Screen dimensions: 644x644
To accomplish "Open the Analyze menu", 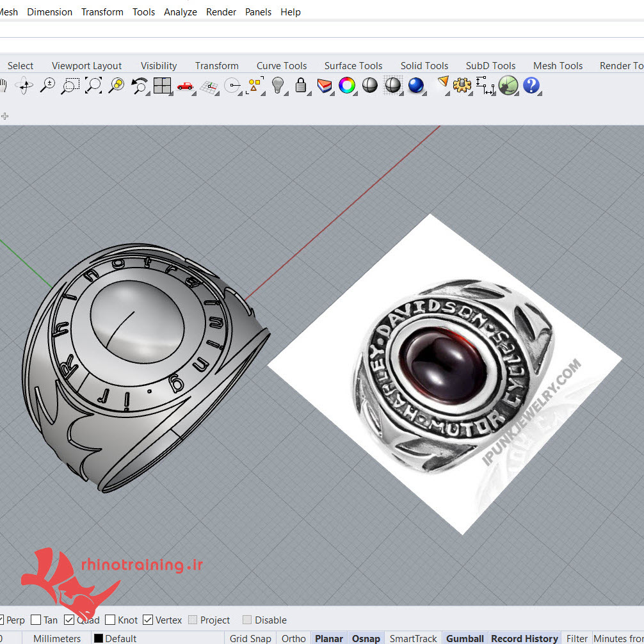I will pos(180,12).
